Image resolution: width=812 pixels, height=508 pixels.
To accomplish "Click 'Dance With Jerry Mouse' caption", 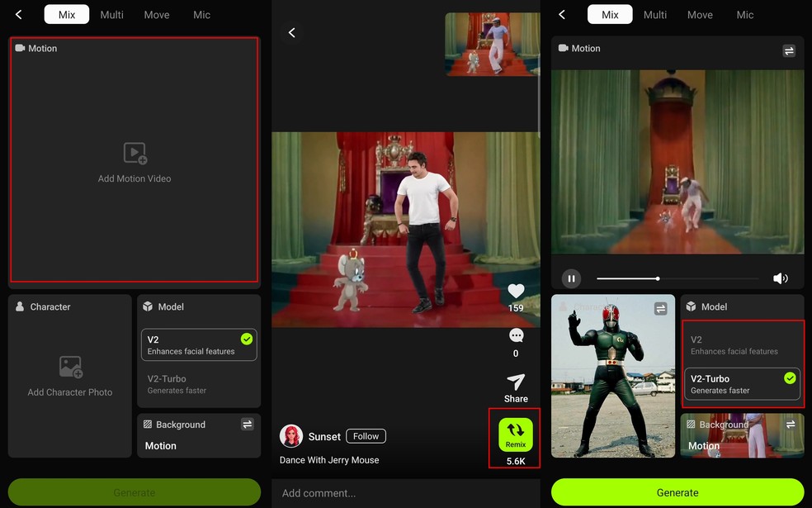I will click(x=329, y=460).
